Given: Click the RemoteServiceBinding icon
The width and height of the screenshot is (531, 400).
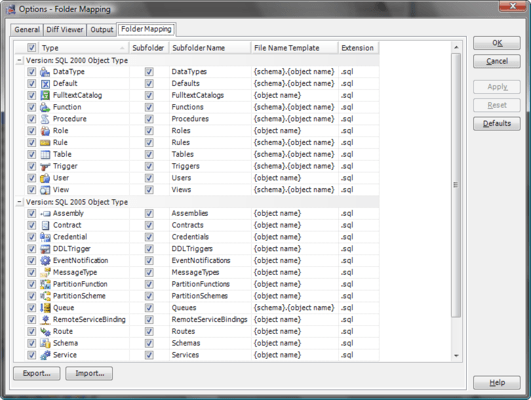Looking at the screenshot, I should coord(45,320).
